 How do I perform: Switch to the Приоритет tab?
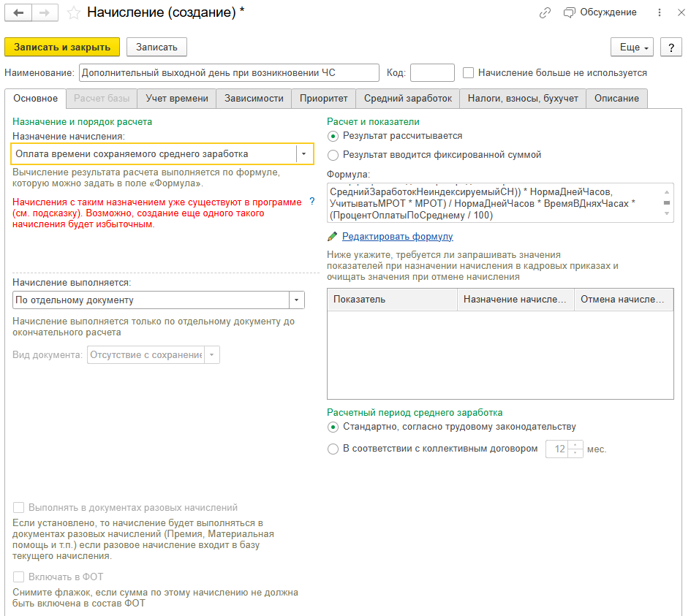[x=323, y=98]
